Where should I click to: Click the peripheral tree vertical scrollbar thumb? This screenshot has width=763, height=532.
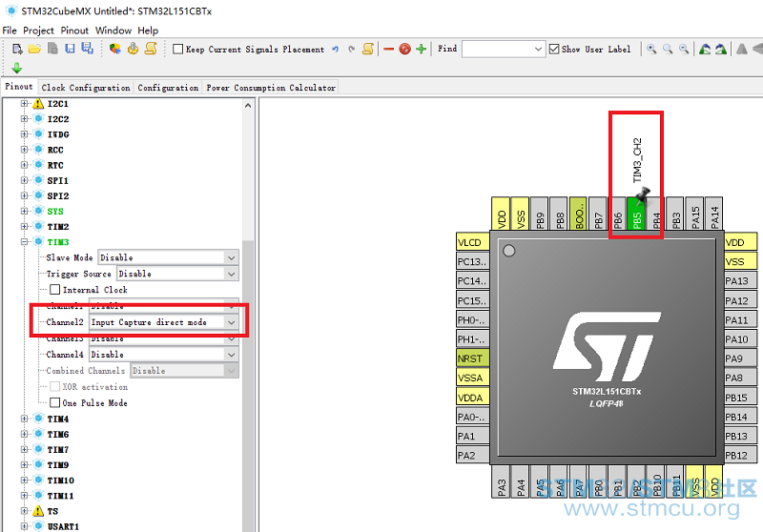tap(248, 384)
